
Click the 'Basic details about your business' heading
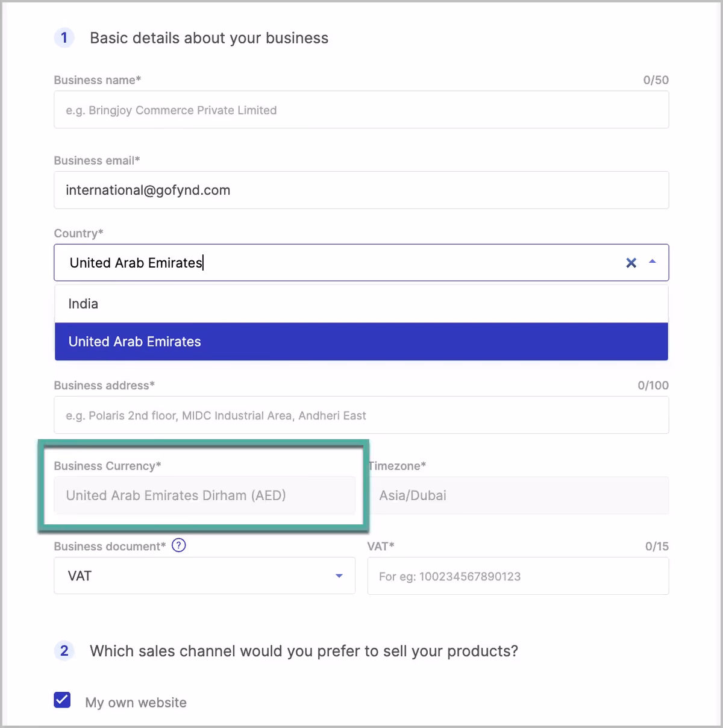click(x=209, y=38)
